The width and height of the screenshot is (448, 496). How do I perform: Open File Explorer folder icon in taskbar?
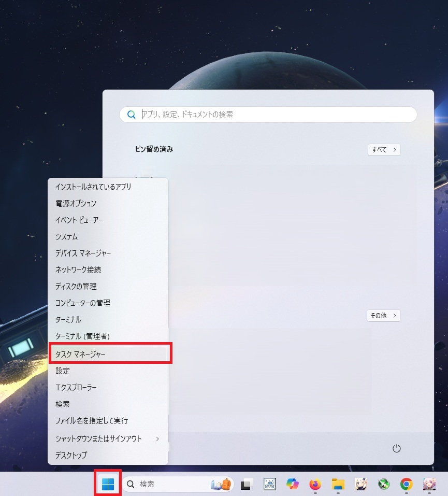338,484
